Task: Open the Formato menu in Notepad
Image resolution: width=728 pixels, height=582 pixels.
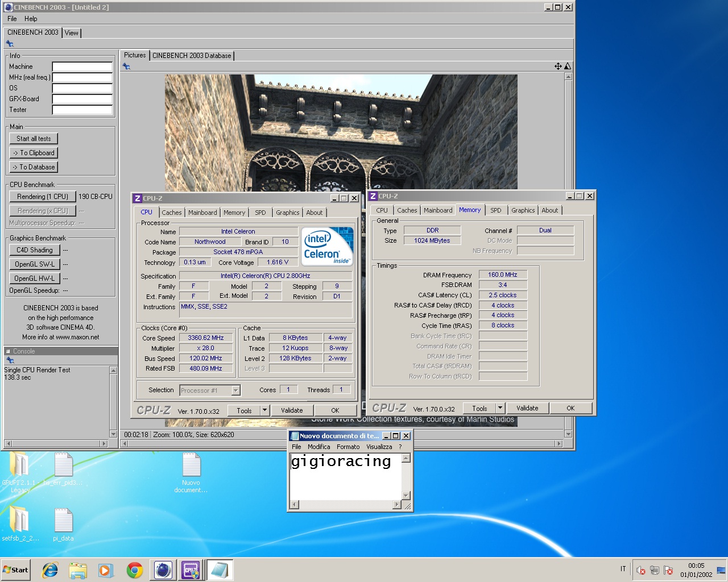Action: (x=348, y=447)
